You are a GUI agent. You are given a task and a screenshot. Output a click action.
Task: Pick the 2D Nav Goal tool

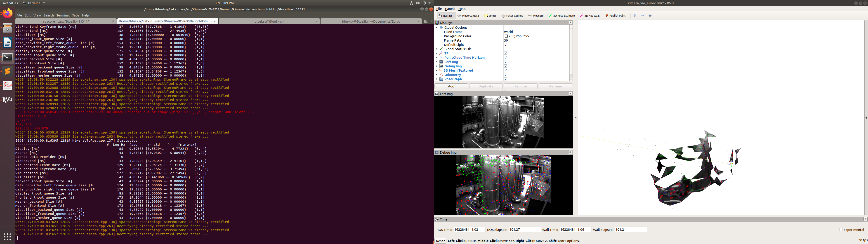click(x=590, y=16)
